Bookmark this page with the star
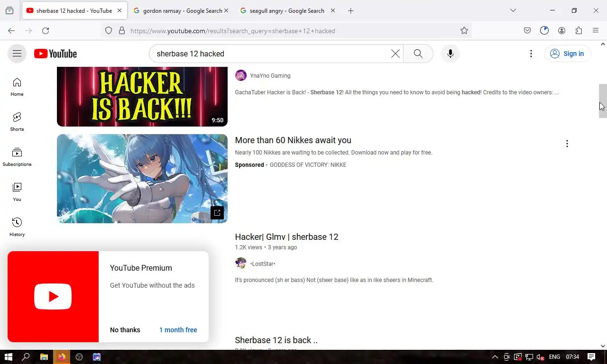This screenshot has width=607, height=364. pos(464,31)
